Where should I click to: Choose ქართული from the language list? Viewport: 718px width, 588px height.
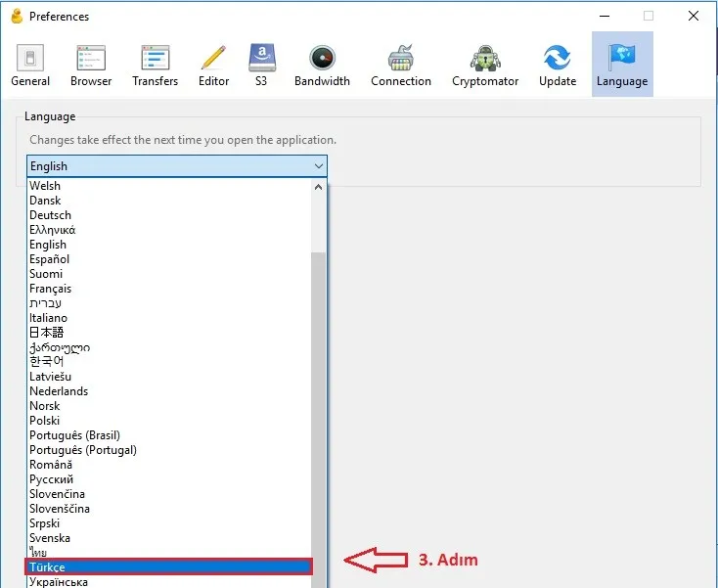coord(169,347)
